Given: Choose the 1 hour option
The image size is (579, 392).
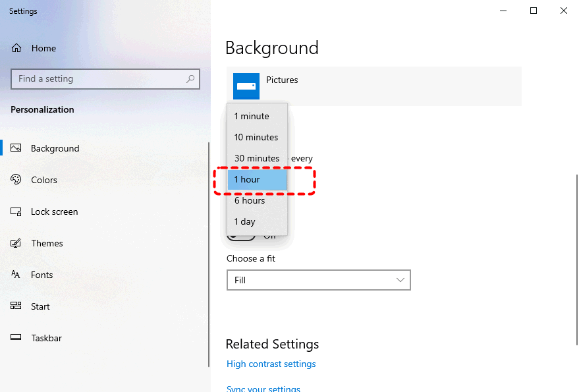Looking at the screenshot, I should click(x=257, y=180).
